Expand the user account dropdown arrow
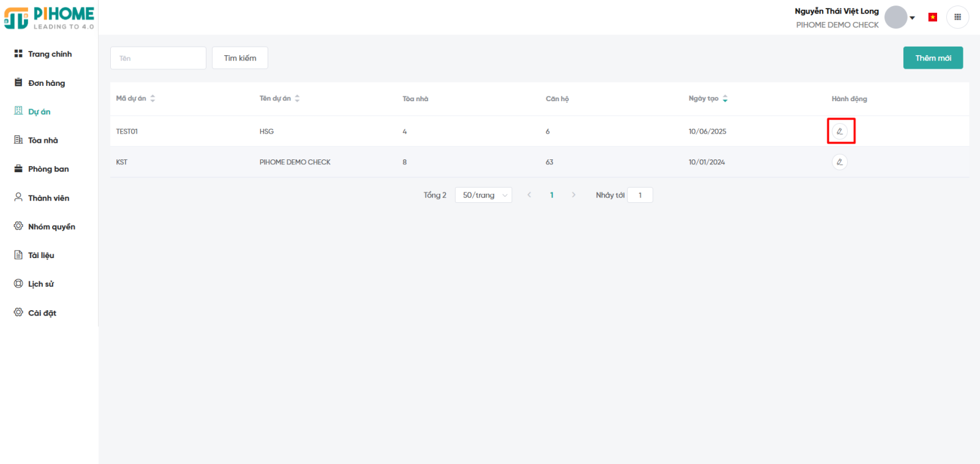980x464 pixels. point(913,18)
